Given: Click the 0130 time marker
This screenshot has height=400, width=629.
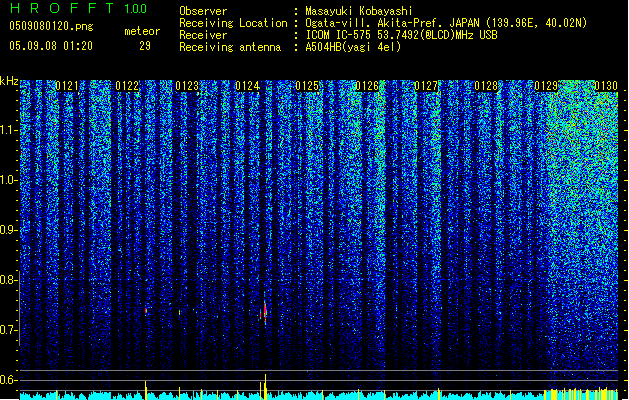Looking at the screenshot, I should (606, 86).
